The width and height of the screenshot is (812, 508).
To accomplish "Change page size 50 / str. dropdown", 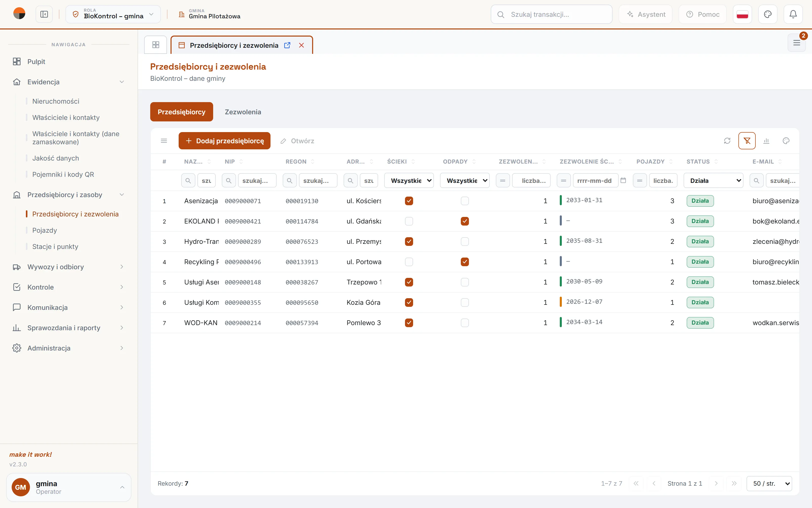I will [x=769, y=483].
